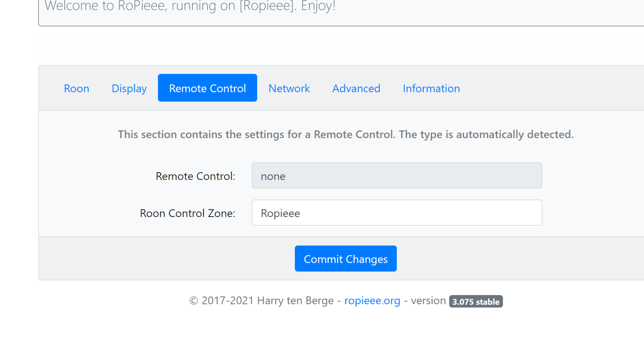Screen dimensions: 644x346
Task: Click the "Roon Control Zone:" label
Action: click(x=187, y=213)
